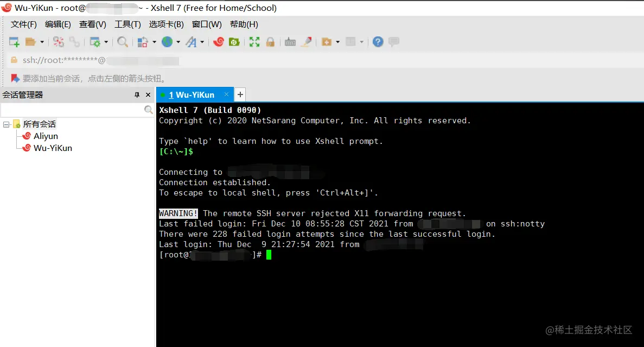Viewport: 644px width, 347px height.
Task: Click the lock screen padlock icon
Action: tap(270, 41)
